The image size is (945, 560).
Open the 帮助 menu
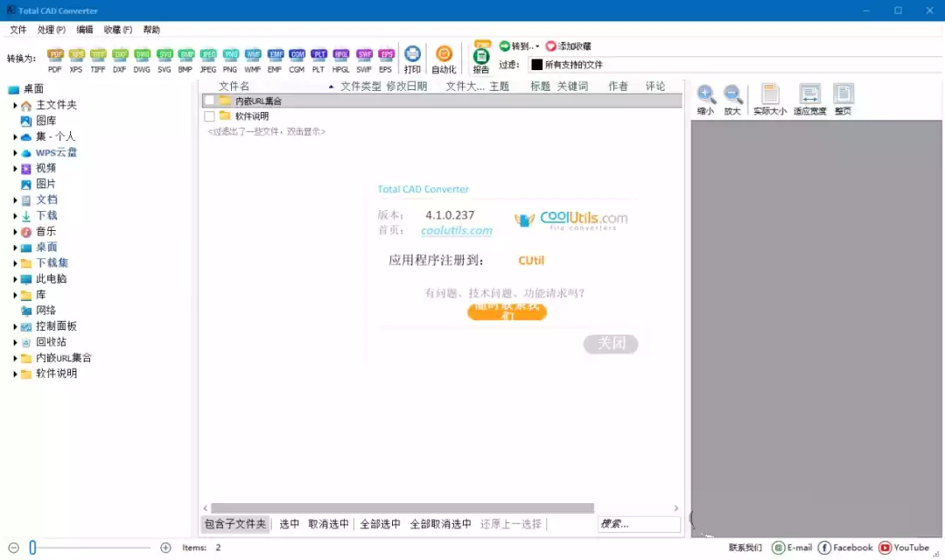[x=150, y=29]
